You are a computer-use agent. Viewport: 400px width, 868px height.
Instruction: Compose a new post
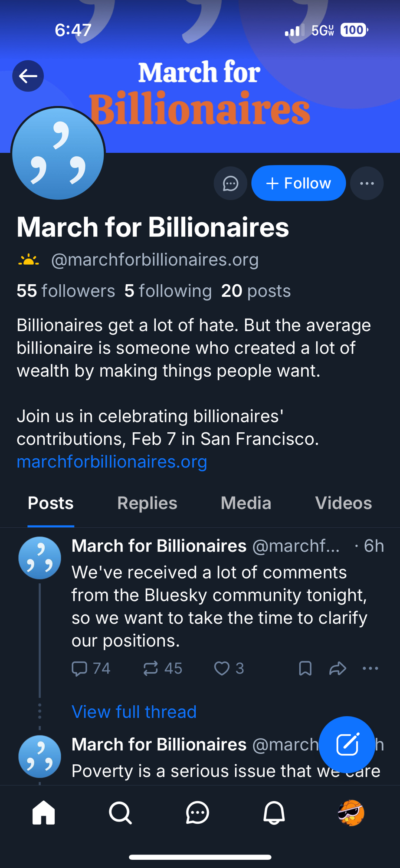tap(347, 744)
